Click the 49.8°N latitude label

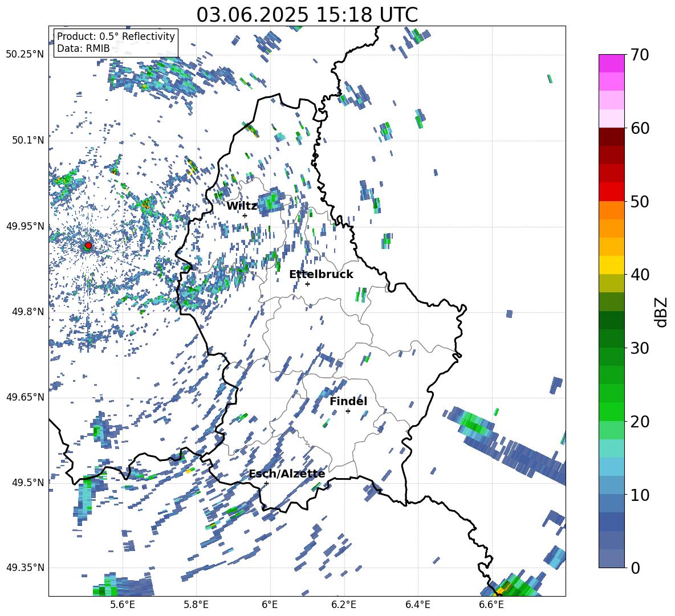[27, 312]
